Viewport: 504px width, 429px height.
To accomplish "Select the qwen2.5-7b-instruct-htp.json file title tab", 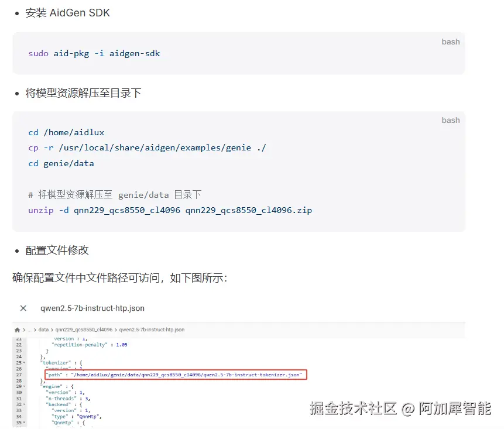I will pos(92,308).
